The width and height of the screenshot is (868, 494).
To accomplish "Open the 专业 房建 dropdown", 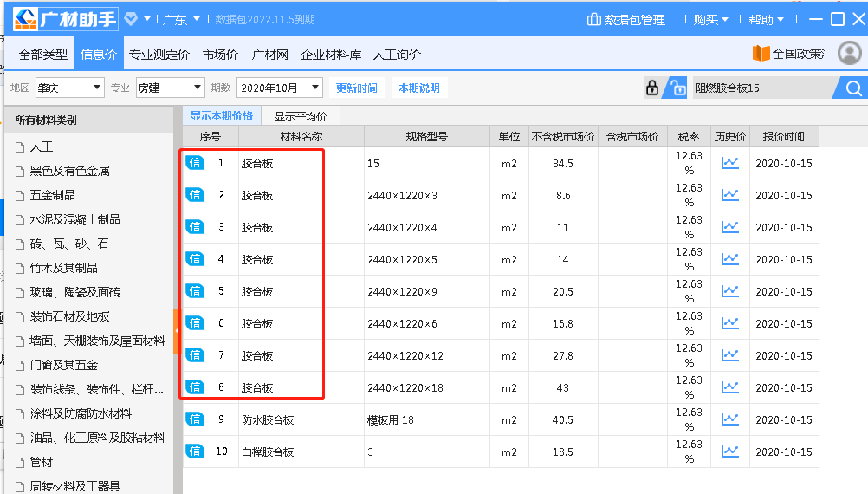I will (x=170, y=88).
